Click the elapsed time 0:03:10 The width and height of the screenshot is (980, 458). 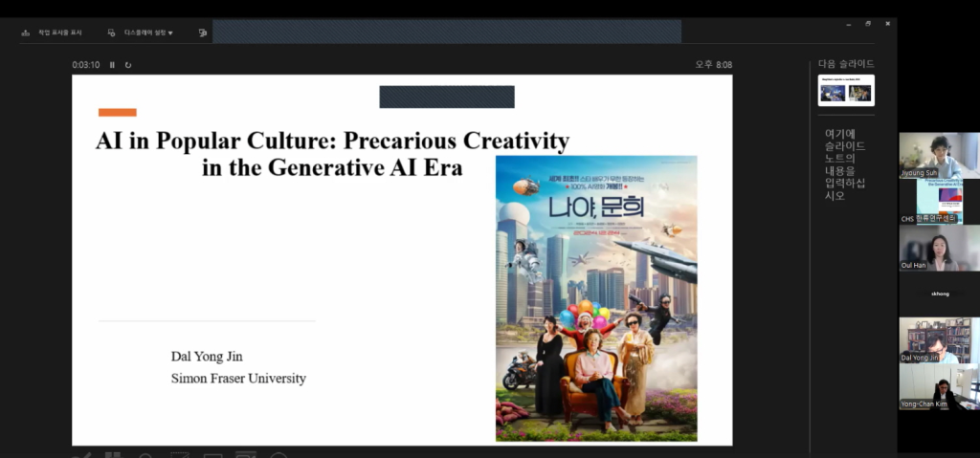(x=85, y=65)
